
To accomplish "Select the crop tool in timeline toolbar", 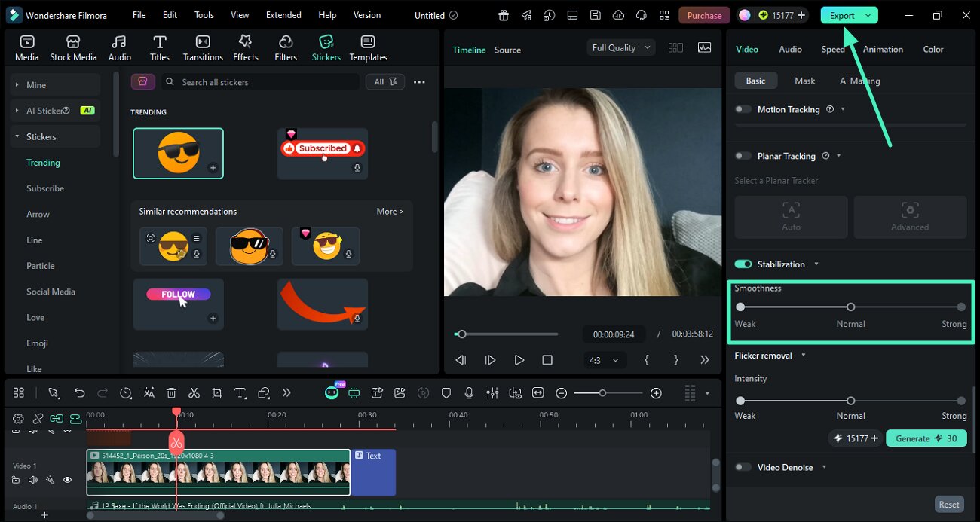I will point(217,392).
